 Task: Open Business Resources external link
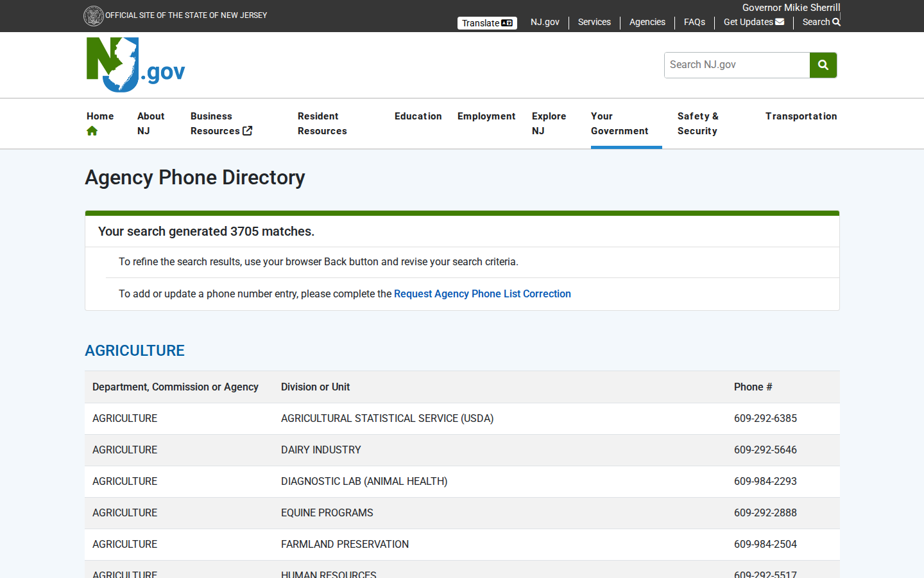coord(221,123)
